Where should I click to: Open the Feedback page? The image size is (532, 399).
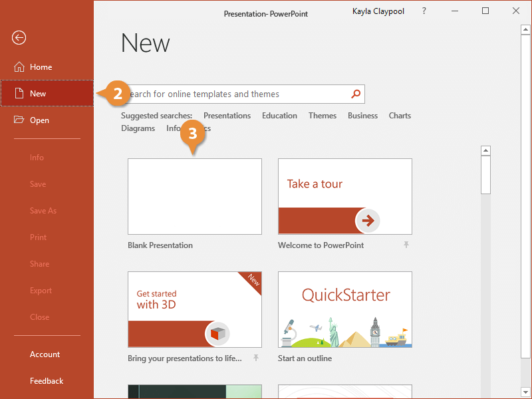47,381
